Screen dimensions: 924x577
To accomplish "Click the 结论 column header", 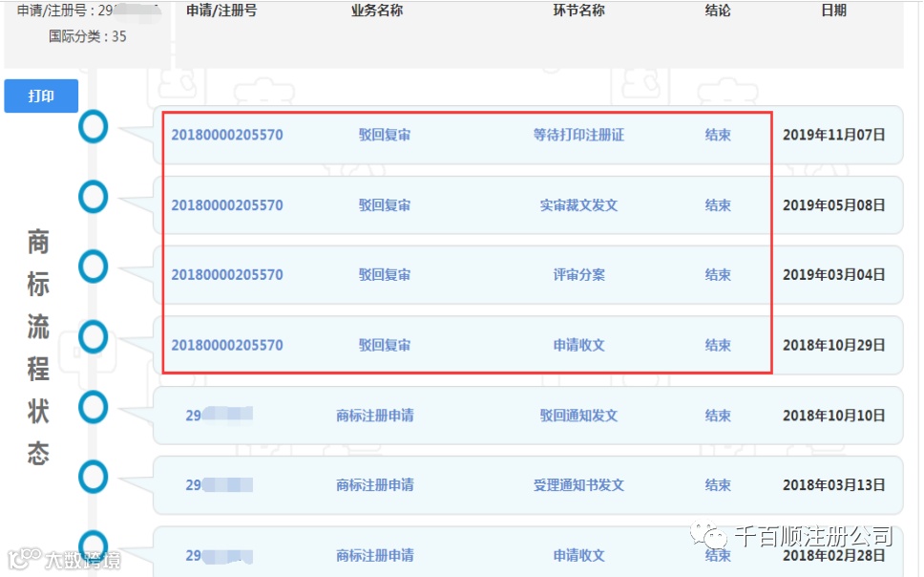I will [718, 11].
